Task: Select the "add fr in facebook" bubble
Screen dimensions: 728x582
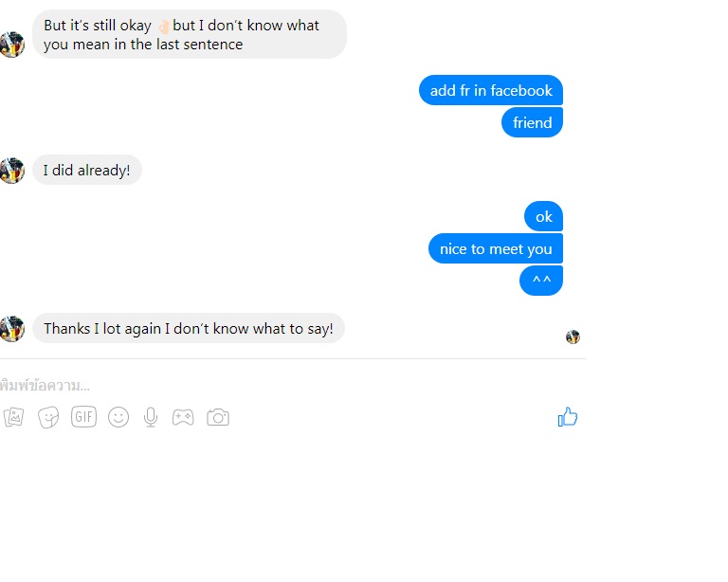Action: [x=491, y=90]
